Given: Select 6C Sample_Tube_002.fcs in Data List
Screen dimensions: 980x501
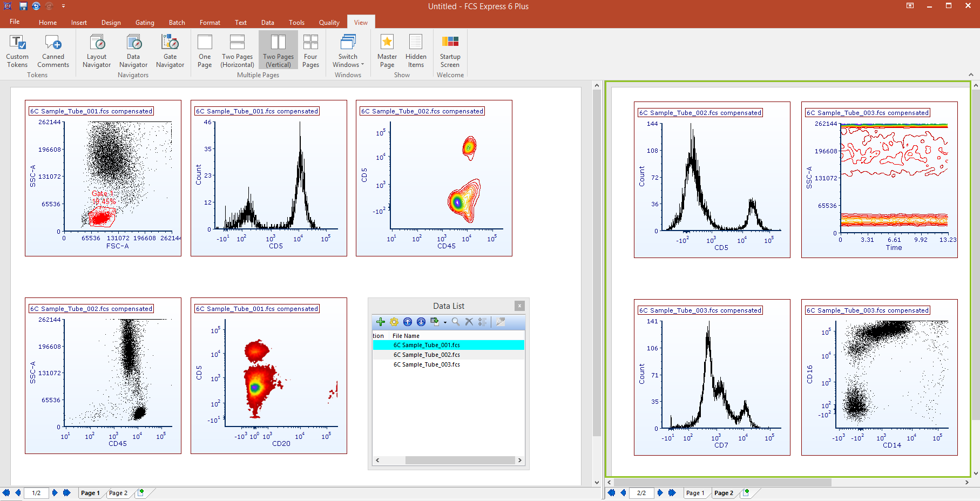Looking at the screenshot, I should pyautogui.click(x=427, y=355).
